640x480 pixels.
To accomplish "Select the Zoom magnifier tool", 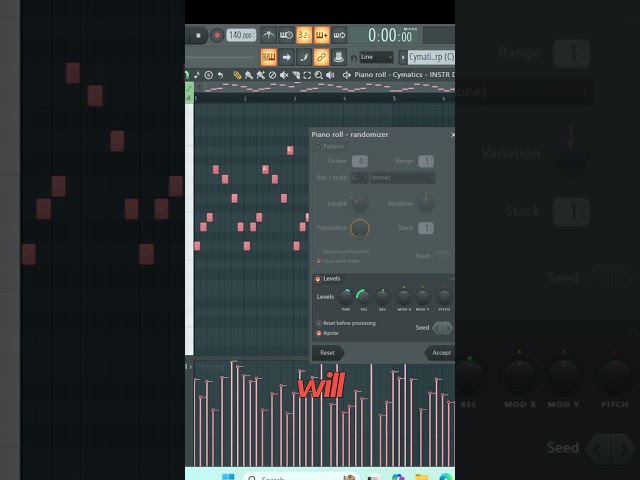I will pyautogui.click(x=319, y=75).
